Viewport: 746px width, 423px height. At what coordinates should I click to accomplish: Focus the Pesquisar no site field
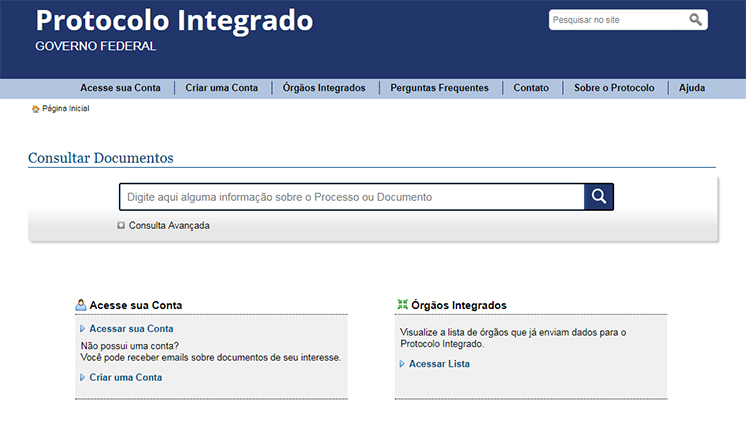(x=615, y=20)
